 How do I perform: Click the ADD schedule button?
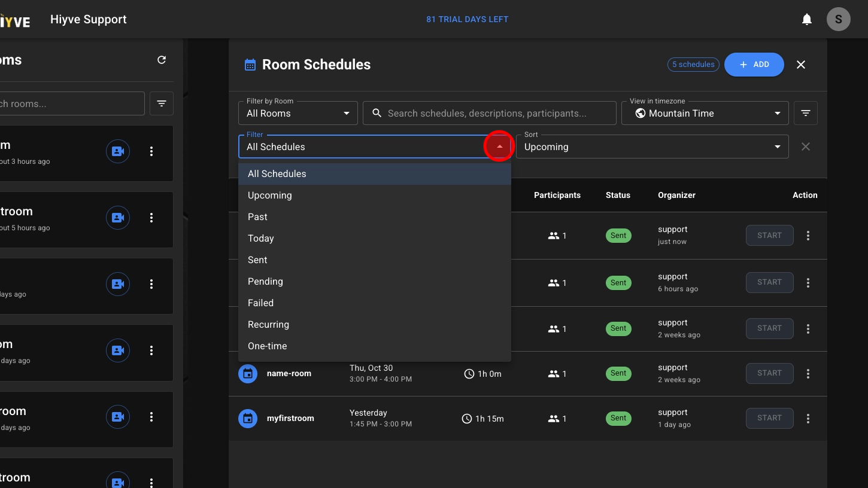(754, 65)
